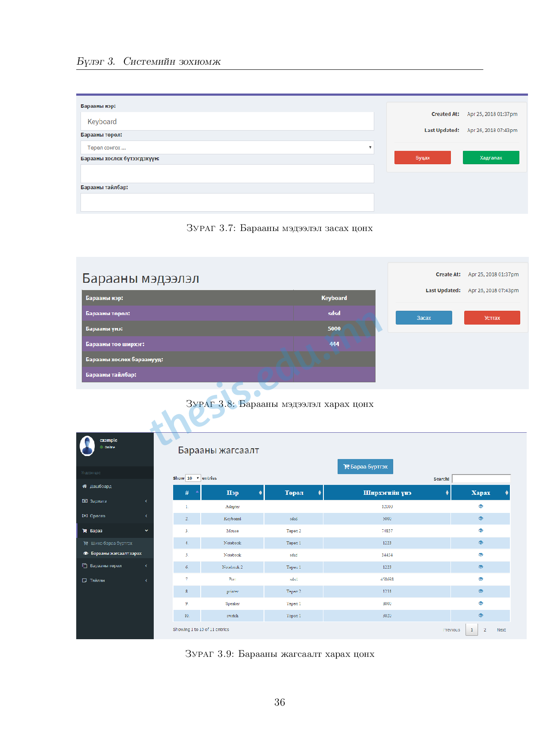
Task: Click the cart icon next to Бараа
Action: tap(84, 531)
